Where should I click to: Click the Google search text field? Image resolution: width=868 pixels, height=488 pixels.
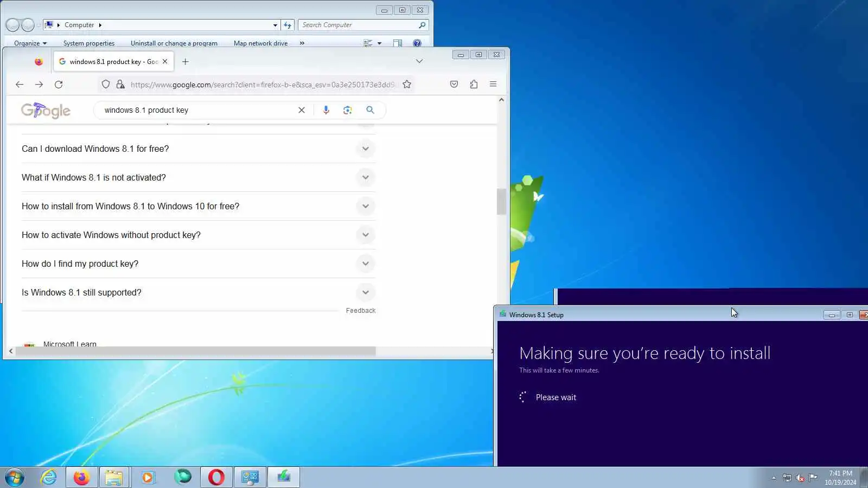coord(198,110)
